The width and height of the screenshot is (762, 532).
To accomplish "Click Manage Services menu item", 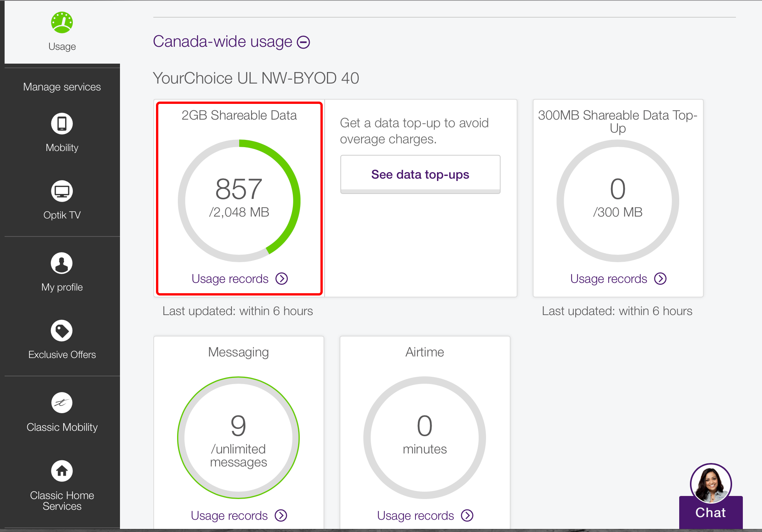I will coord(62,87).
